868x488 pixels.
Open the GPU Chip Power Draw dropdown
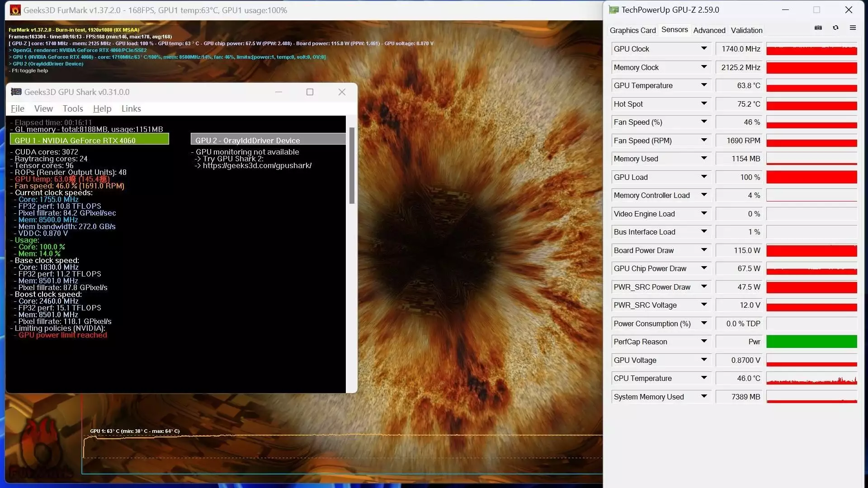[704, 268]
